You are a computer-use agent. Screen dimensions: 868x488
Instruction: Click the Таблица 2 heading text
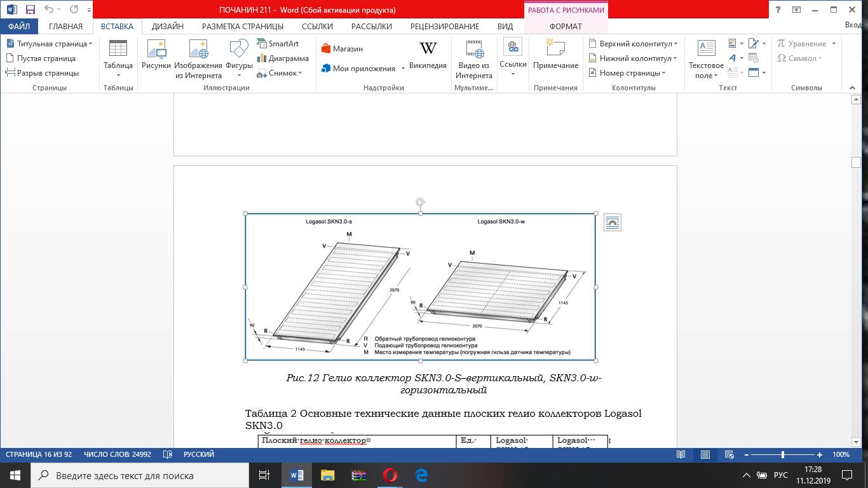(x=444, y=419)
